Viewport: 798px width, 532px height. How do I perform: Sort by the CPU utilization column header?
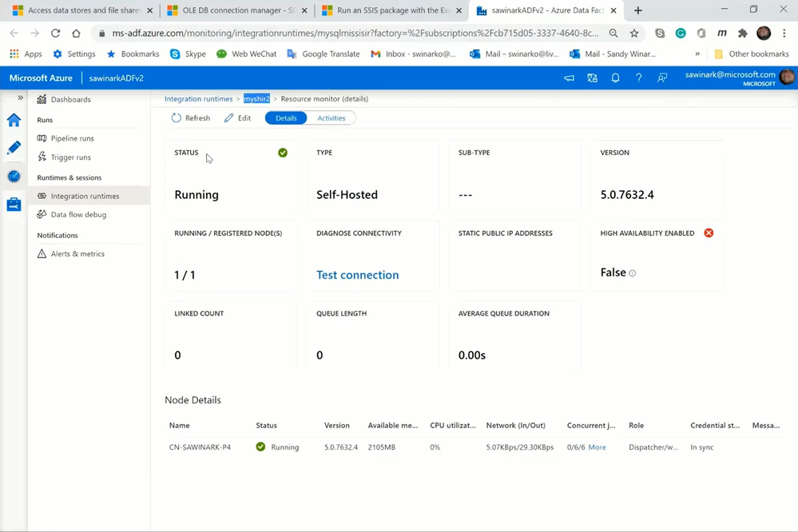pos(453,426)
